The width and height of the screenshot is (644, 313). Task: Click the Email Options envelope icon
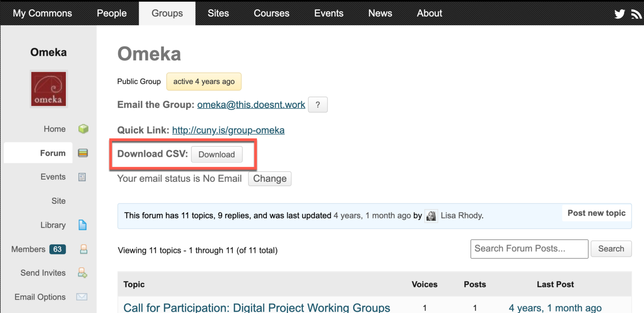[x=82, y=297]
